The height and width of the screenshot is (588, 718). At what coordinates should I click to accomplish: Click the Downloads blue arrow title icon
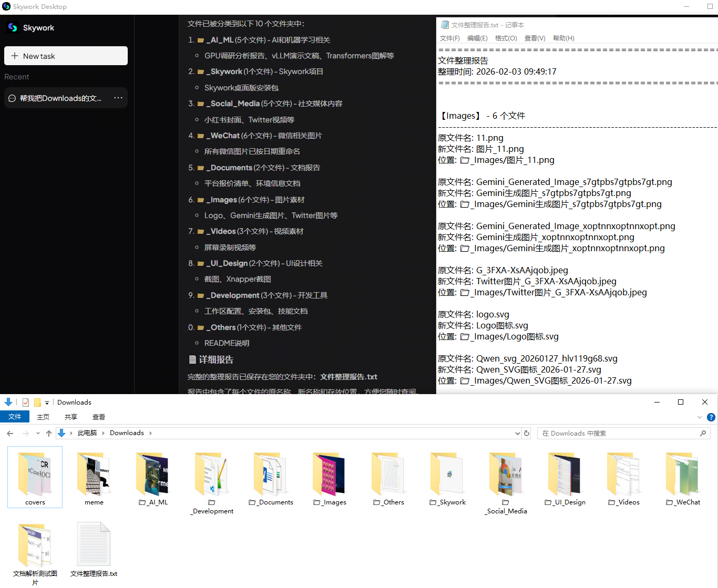pyautogui.click(x=8, y=403)
